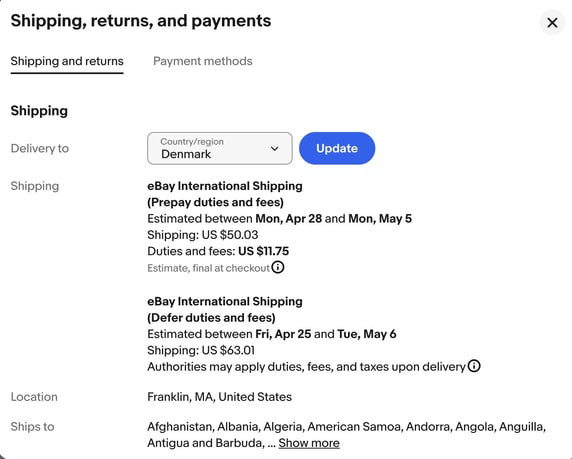This screenshot has height=459, width=572.
Task: Switch to the Payment methods tab
Action: click(203, 61)
